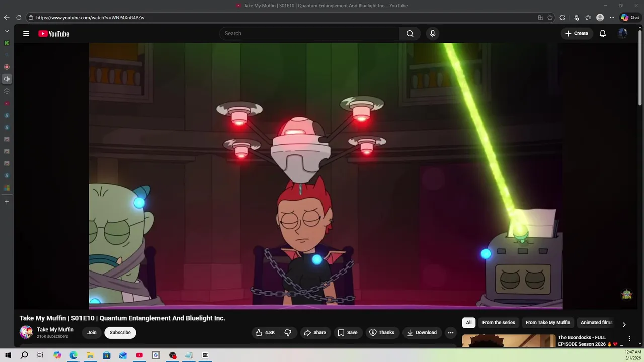Open The Boondocks video thumbnail
Screen dimensions: 644x362
pyautogui.click(x=509, y=341)
